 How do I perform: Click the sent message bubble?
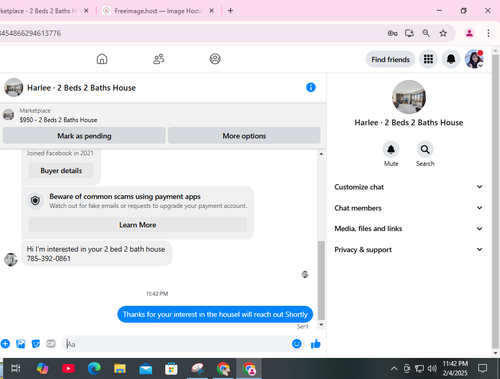click(x=215, y=314)
